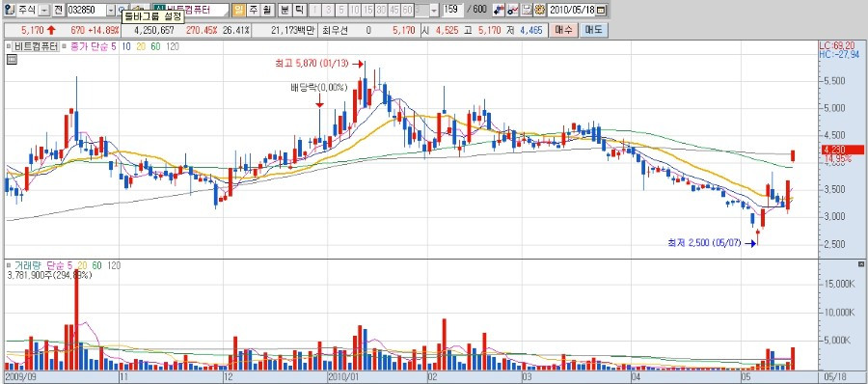This screenshot has height=384, width=868.
Task: Click the line chart indicator icon
Action: (513, 10)
